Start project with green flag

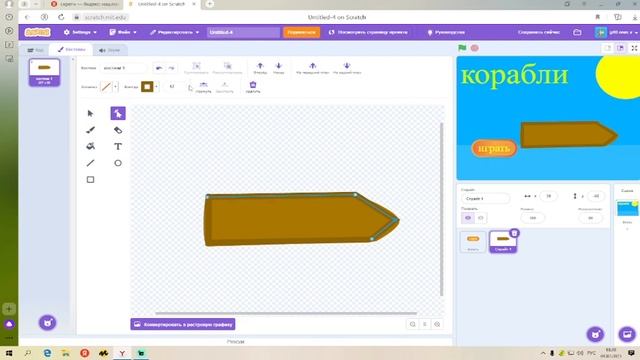(x=462, y=48)
